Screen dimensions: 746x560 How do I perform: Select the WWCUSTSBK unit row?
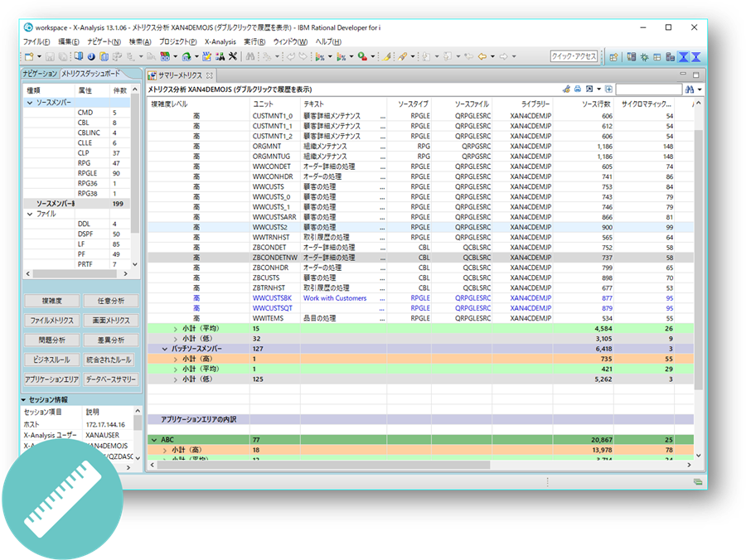(420, 298)
